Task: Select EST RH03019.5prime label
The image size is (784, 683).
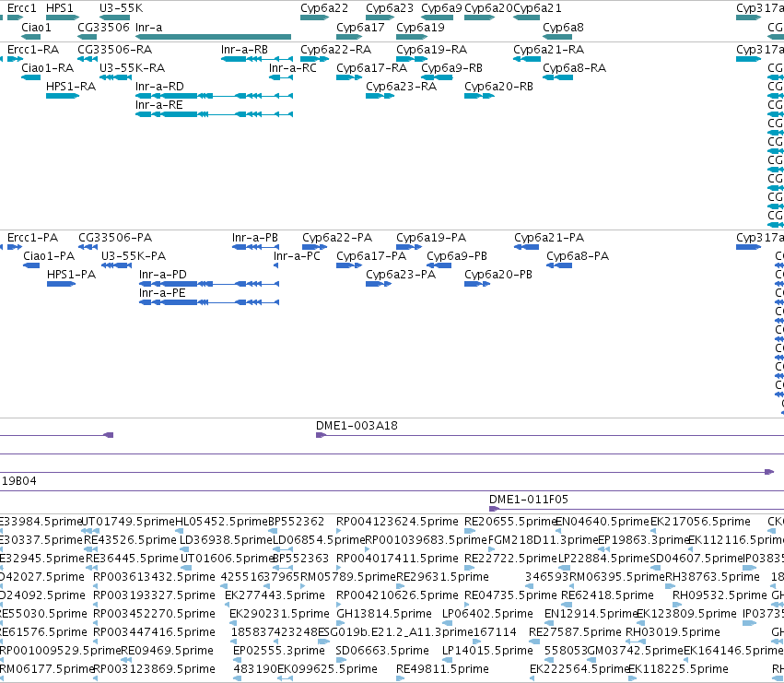Action: tap(673, 632)
